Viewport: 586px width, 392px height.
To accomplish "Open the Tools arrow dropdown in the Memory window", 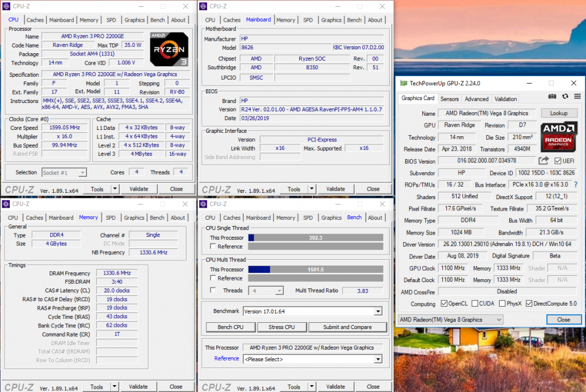I will click(x=114, y=386).
